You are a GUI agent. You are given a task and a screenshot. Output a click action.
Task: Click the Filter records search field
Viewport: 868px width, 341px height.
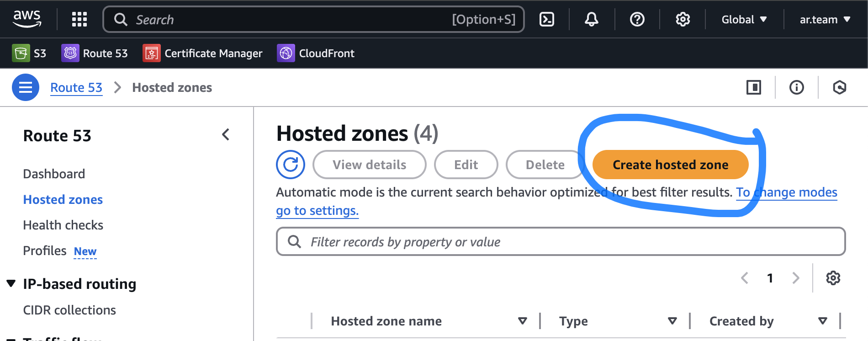561,241
